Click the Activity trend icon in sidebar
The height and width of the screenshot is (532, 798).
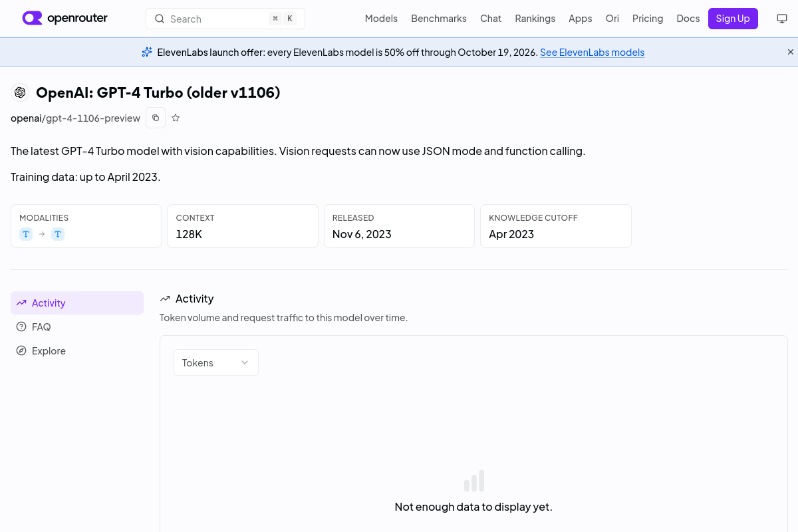(21, 303)
